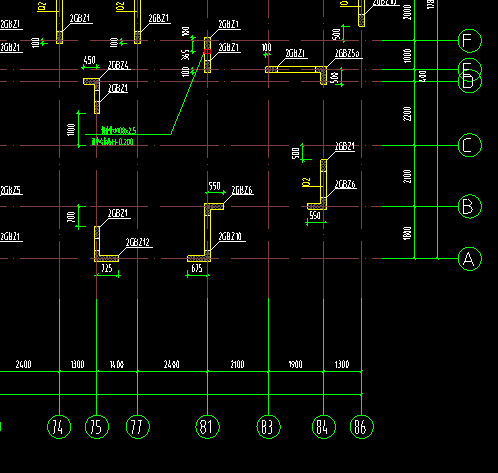
Task: Pick the grid axis bubble C
Action: coord(470,145)
